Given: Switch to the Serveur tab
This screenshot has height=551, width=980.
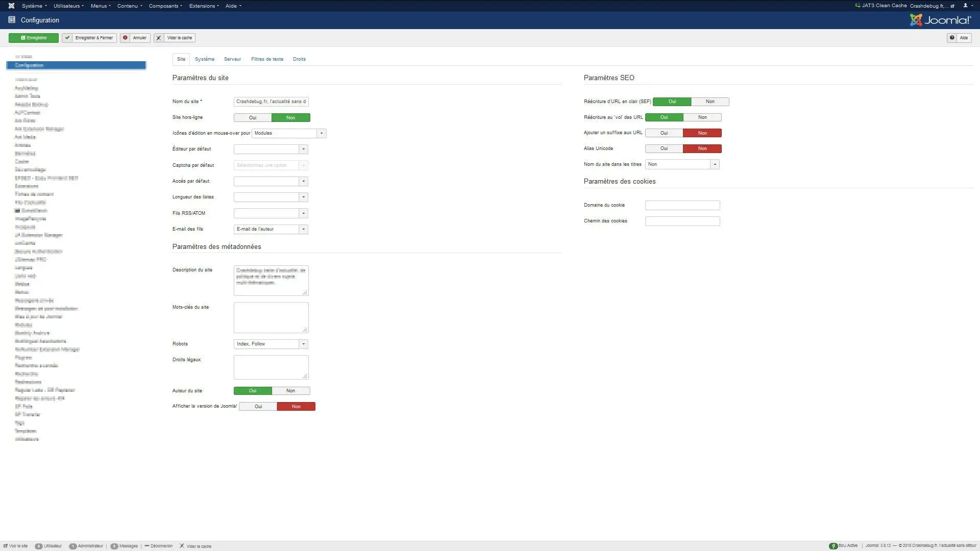Looking at the screenshot, I should [x=232, y=59].
